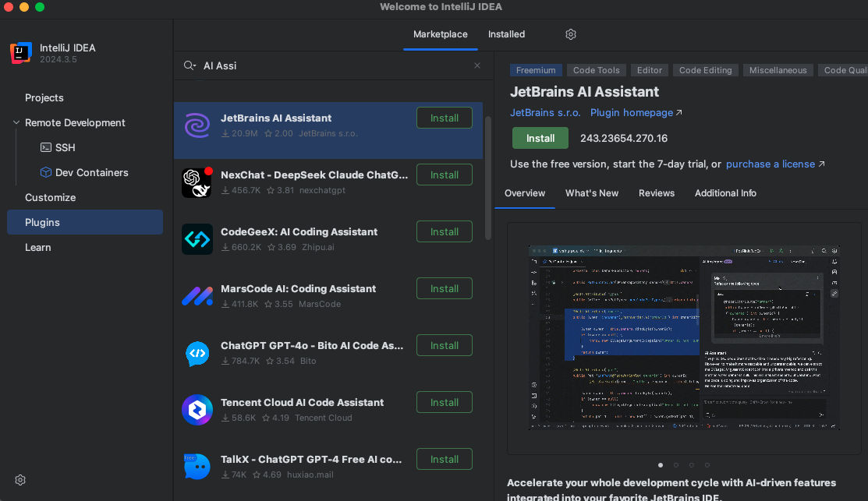Click in the plugin search field

point(334,65)
